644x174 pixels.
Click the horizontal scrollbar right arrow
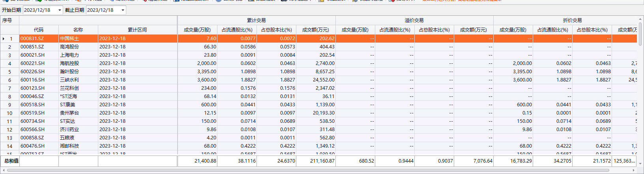(634, 170)
